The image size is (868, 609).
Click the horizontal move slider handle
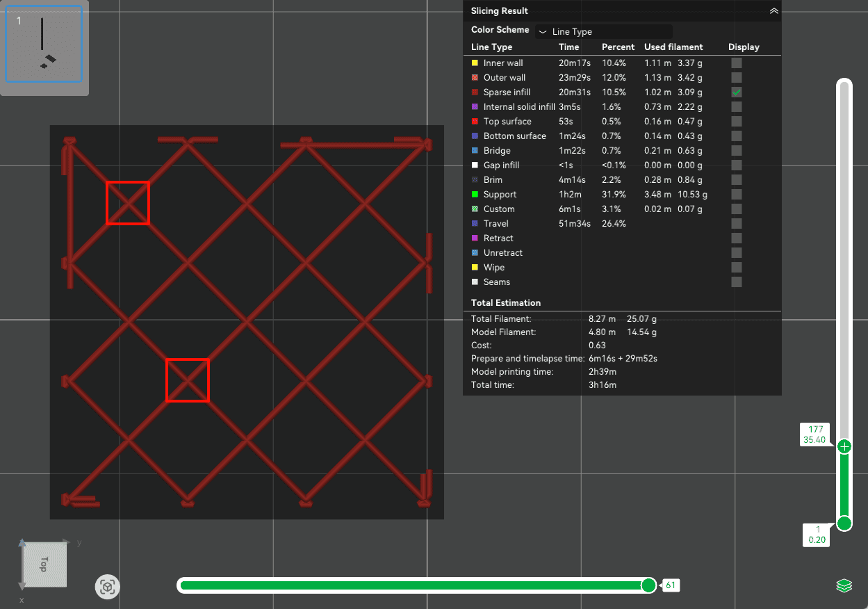(x=648, y=585)
